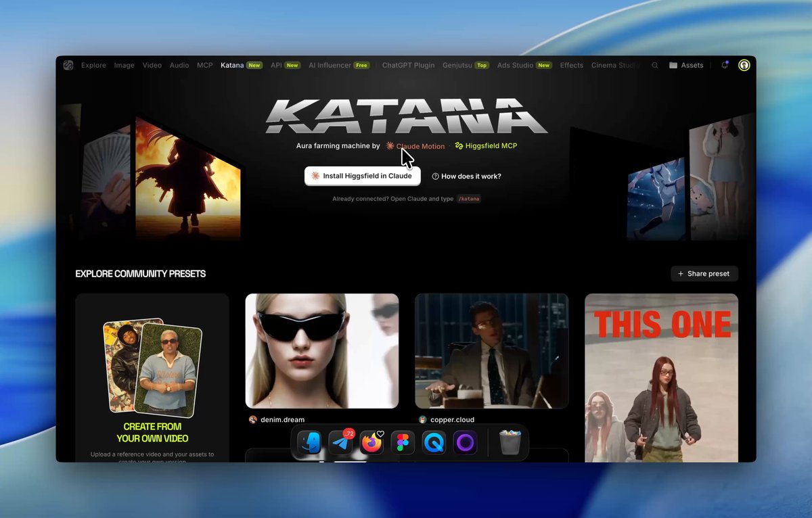
Task: Open Cinema Studio in the navbar
Action: click(x=615, y=66)
